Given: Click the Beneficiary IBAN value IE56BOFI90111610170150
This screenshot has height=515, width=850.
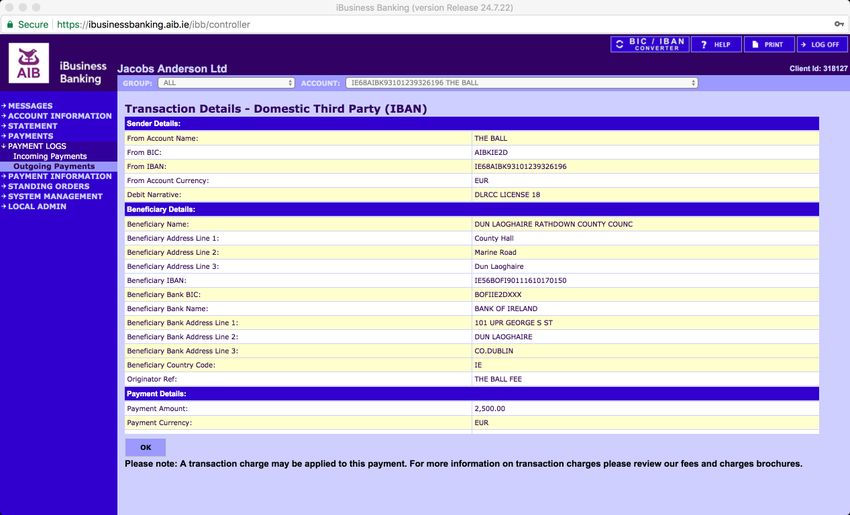Looking at the screenshot, I should (x=520, y=280).
